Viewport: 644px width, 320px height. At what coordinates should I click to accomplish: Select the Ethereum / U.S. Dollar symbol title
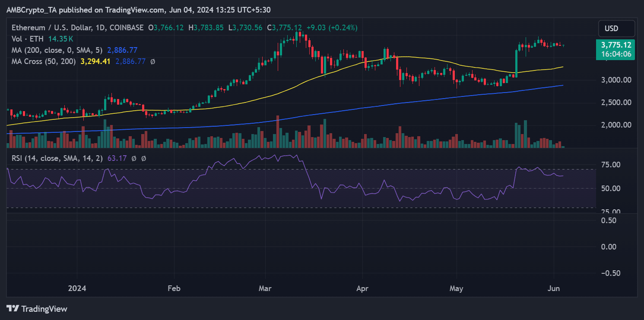tap(78, 28)
